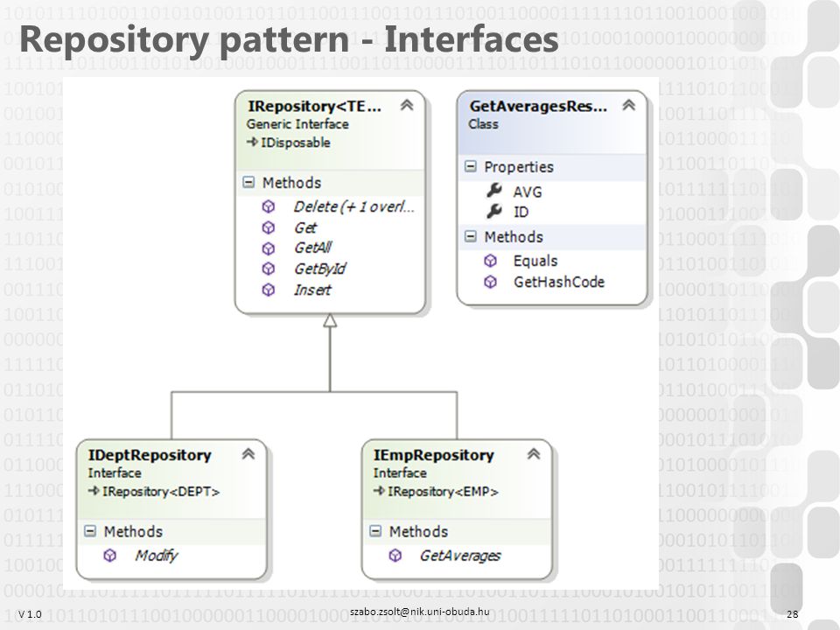Click the IDisposable base interface label
This screenshot has height=630, width=840.
pyautogui.click(x=295, y=143)
